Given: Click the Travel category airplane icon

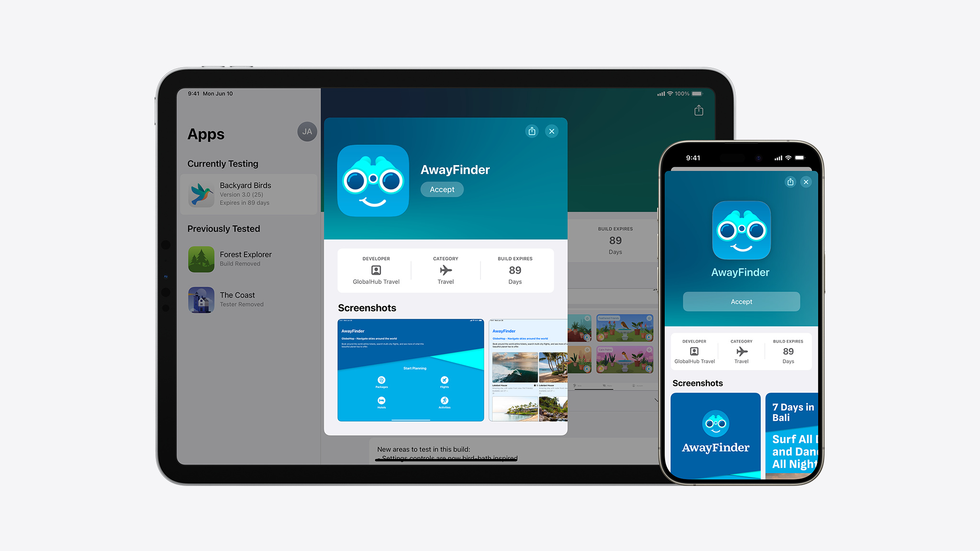Looking at the screenshot, I should (444, 270).
